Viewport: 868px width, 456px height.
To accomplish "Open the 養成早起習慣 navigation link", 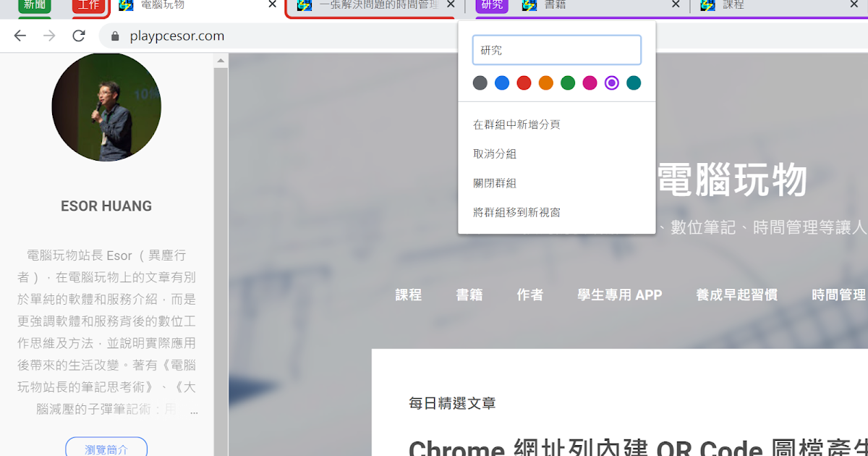I will point(737,295).
